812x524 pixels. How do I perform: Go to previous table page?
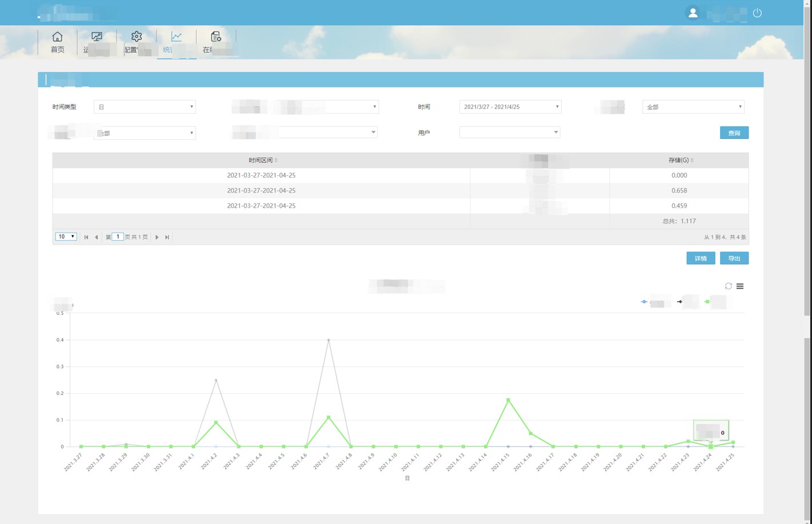tap(96, 237)
